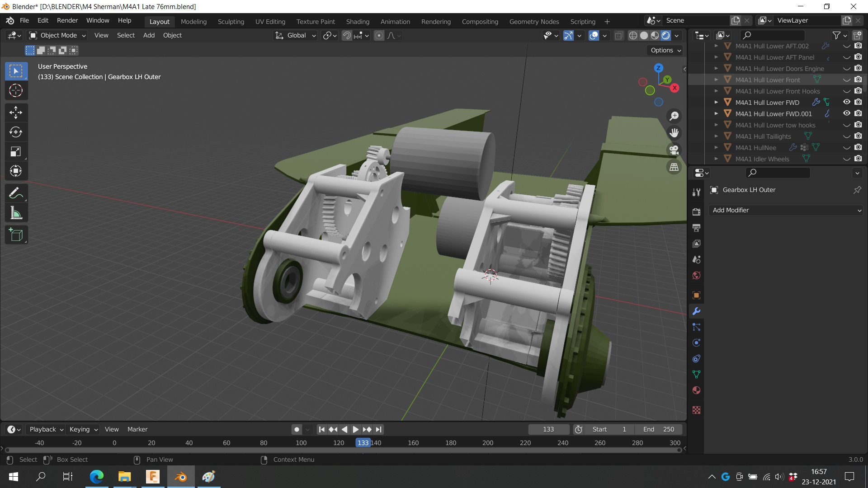The width and height of the screenshot is (868, 488).
Task: Open the Render menu
Action: (67, 20)
